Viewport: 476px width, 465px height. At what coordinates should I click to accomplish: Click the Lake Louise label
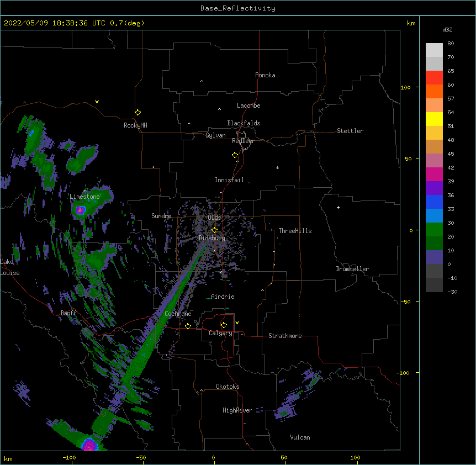[x=10, y=267]
